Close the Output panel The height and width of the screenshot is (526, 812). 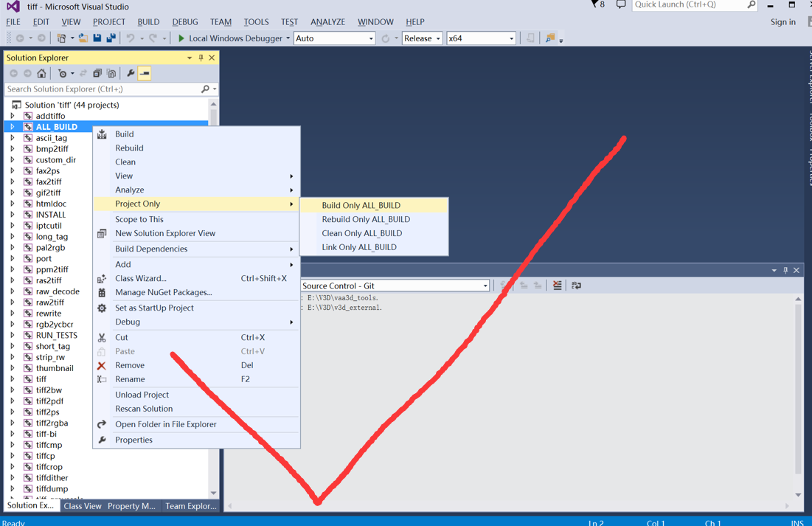[797, 270]
